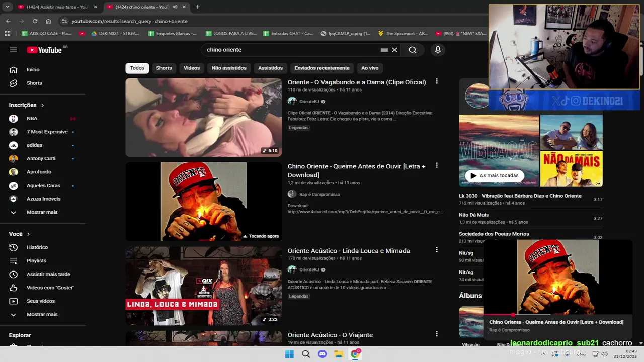Open the YouTube hamburger guide menu
Screen dimensions: 644x362
coord(14,50)
